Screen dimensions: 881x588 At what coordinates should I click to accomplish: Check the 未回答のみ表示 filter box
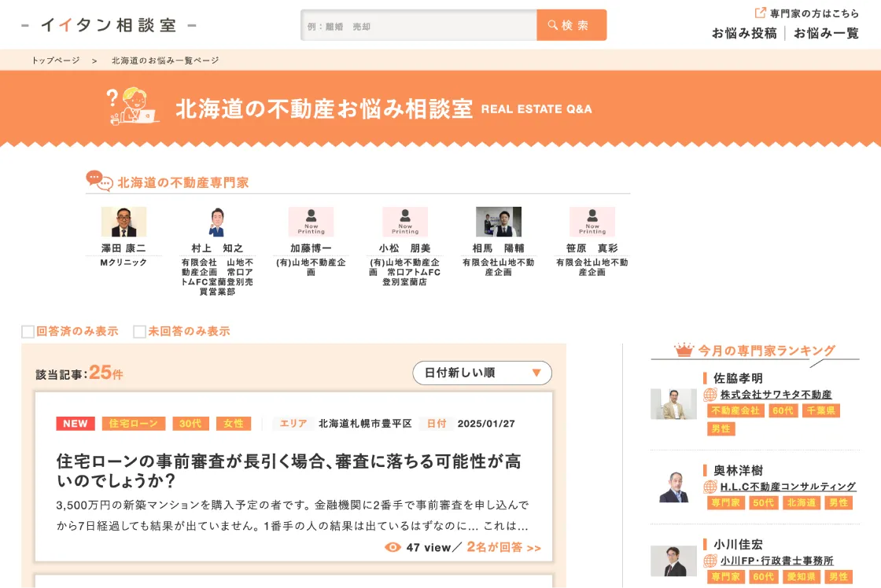point(140,332)
